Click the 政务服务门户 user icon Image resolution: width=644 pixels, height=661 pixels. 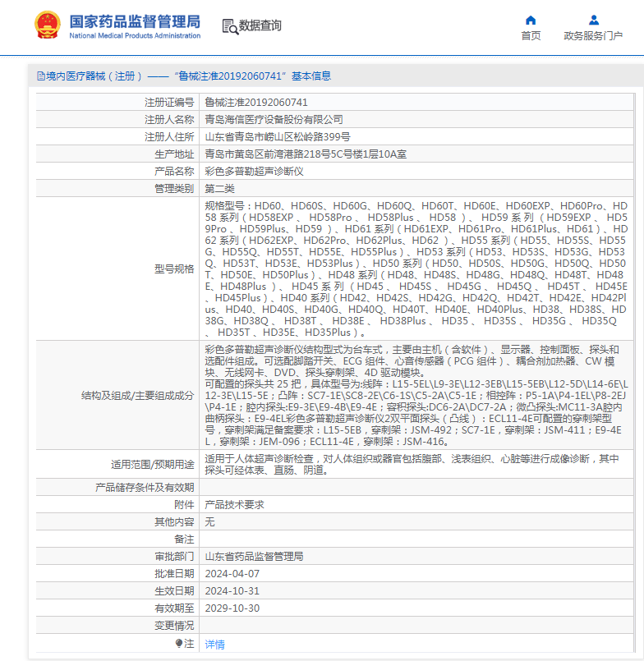coord(593,20)
